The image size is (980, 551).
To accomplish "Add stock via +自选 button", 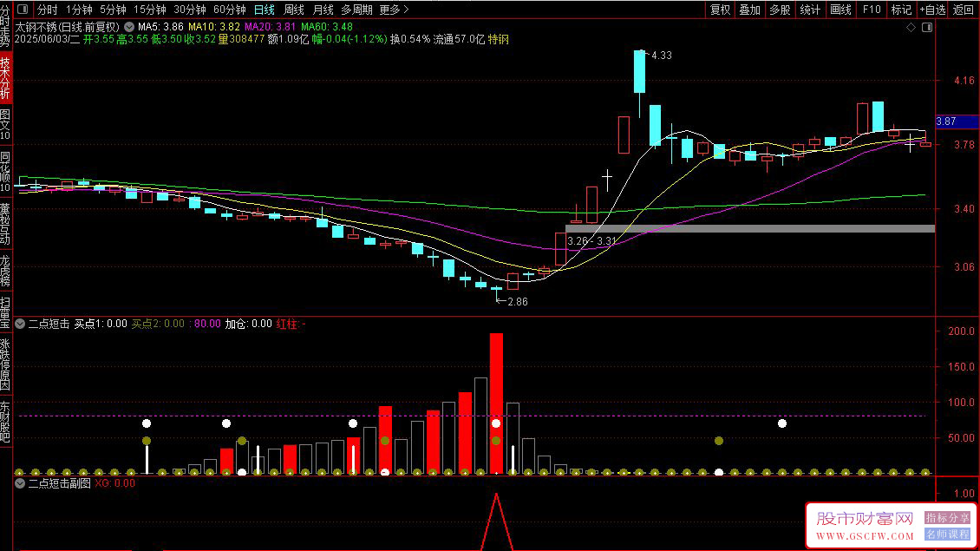I will [x=932, y=10].
